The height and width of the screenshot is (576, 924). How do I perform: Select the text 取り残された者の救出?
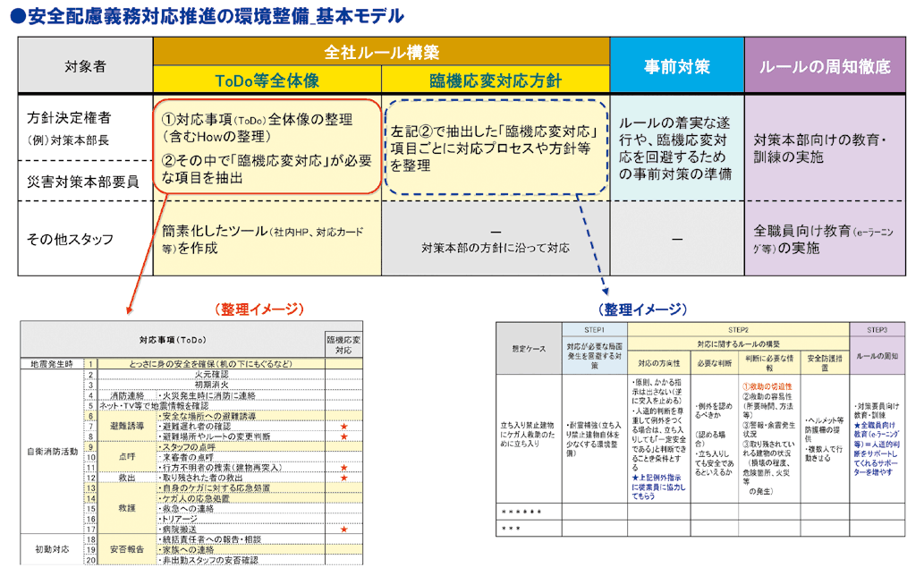pyautogui.click(x=202, y=478)
